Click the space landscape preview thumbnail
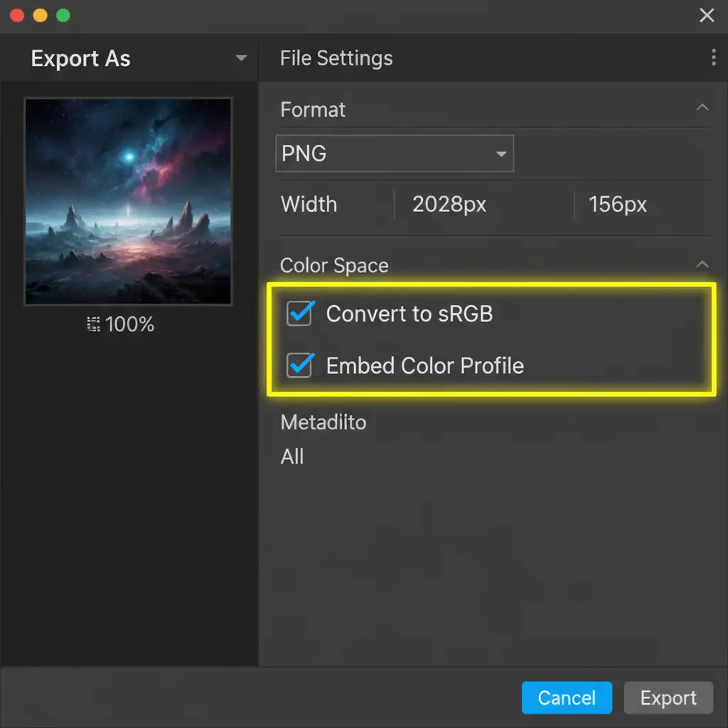728x728 pixels. [128, 201]
